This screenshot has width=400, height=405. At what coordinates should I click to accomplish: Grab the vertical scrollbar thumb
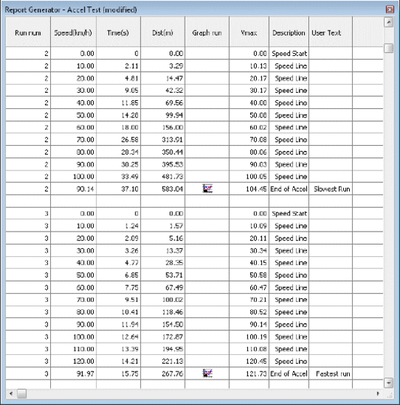click(389, 48)
